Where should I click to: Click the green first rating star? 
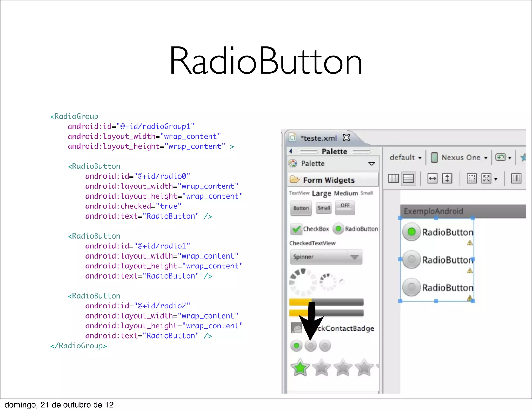[300, 367]
